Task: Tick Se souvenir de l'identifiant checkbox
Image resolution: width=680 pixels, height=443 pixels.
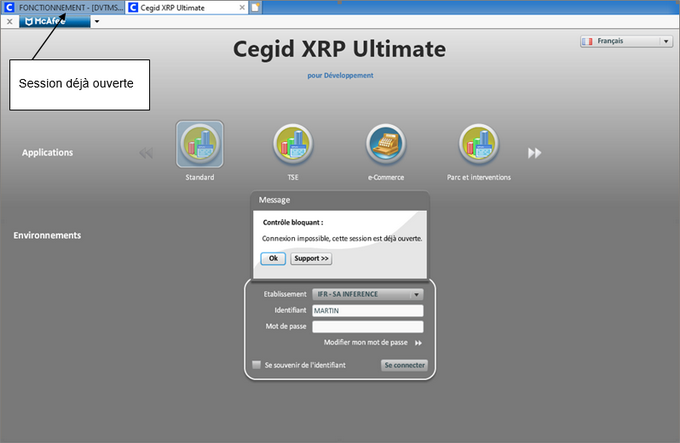Action: click(x=257, y=365)
